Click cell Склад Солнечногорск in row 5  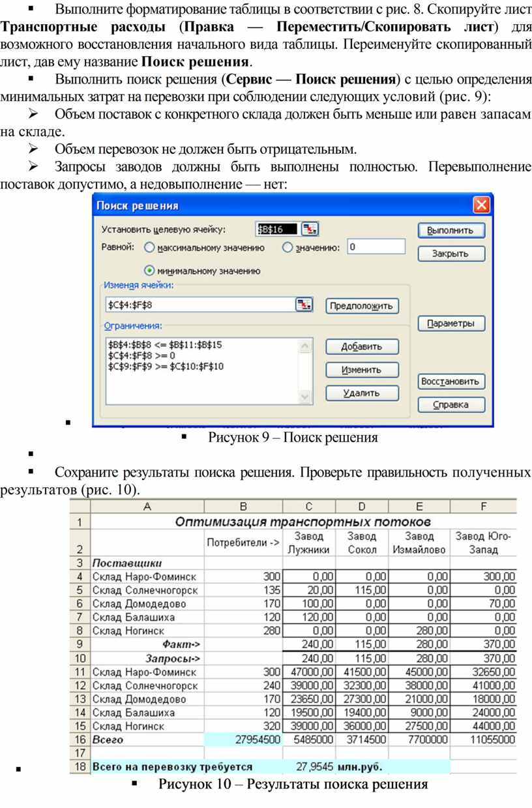[x=147, y=590]
